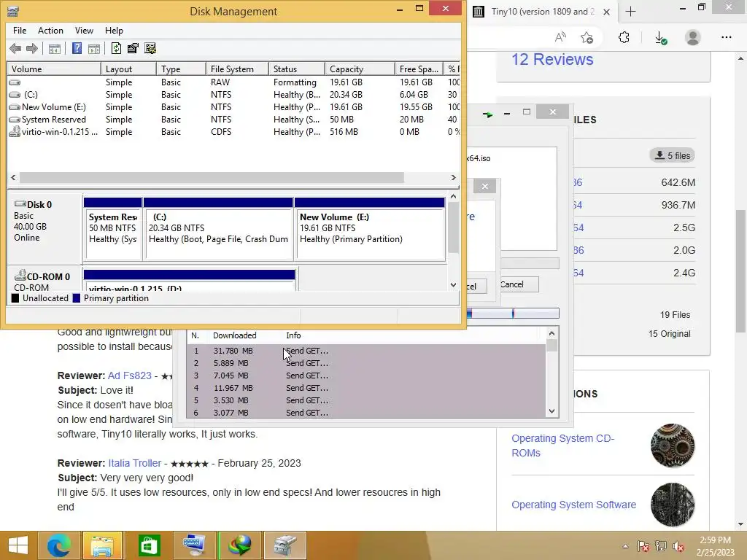Click the disk graphical view's up scroll arrow
747x560 pixels.
coord(453,196)
